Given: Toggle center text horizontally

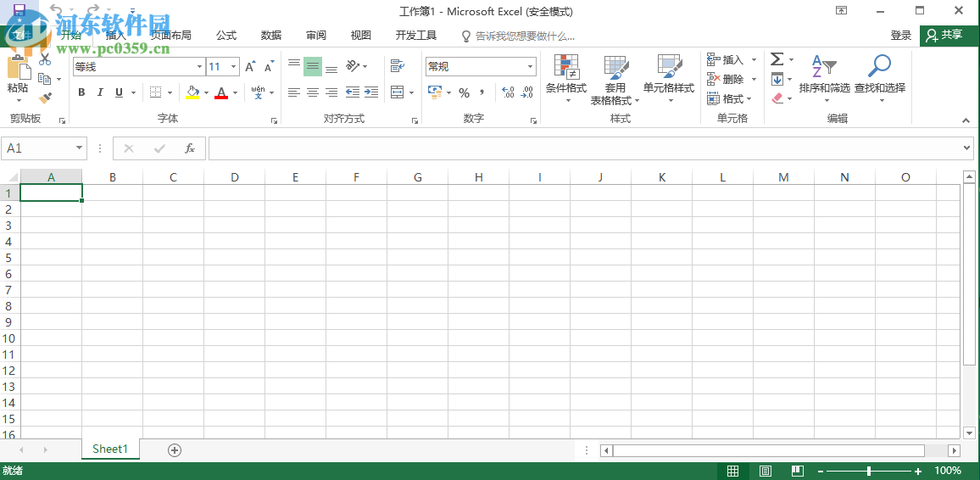Looking at the screenshot, I should (313, 92).
